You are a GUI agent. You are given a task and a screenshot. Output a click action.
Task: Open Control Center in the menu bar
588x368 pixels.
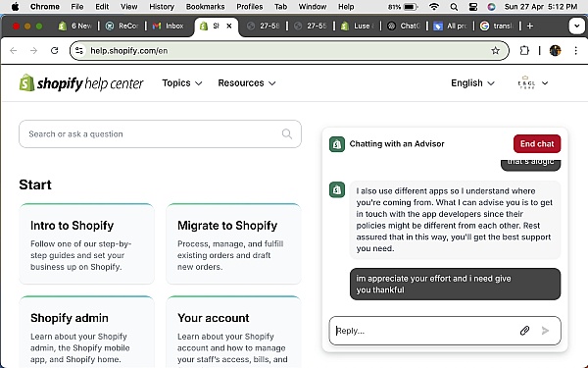[473, 7]
